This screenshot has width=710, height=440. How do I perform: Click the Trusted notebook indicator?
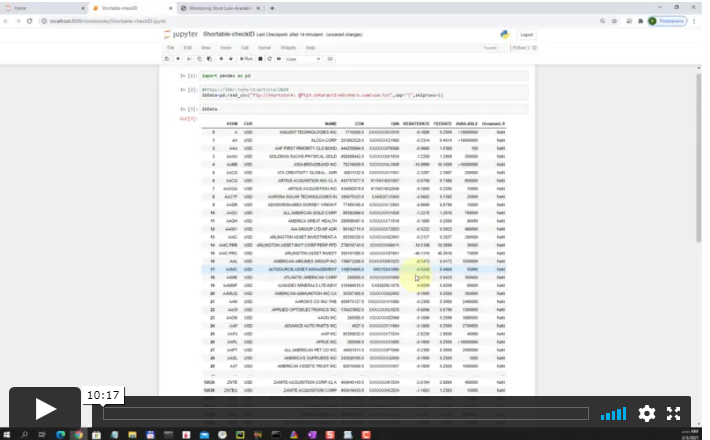[490, 48]
